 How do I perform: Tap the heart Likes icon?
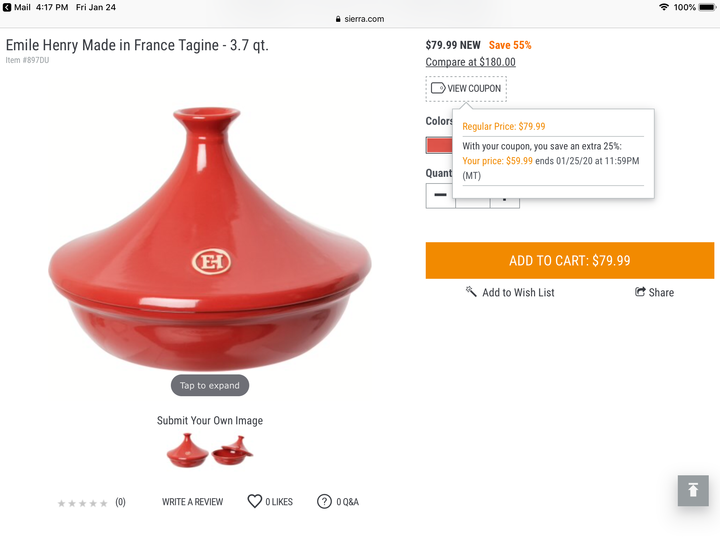coord(254,501)
